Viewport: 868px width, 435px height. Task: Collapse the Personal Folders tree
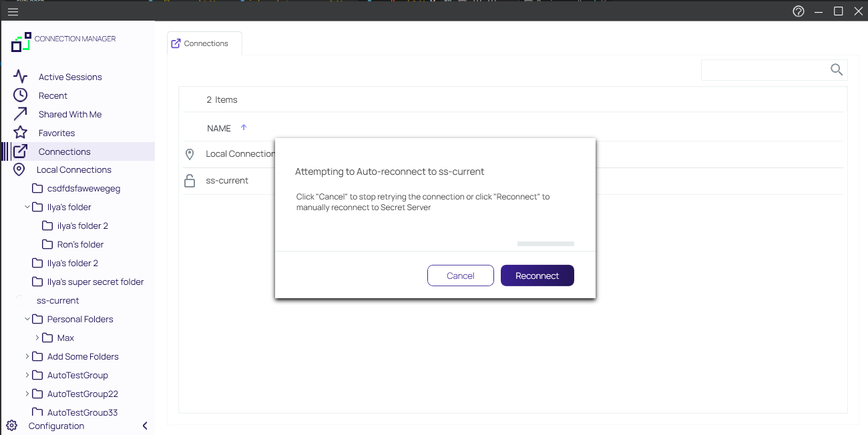(27, 319)
